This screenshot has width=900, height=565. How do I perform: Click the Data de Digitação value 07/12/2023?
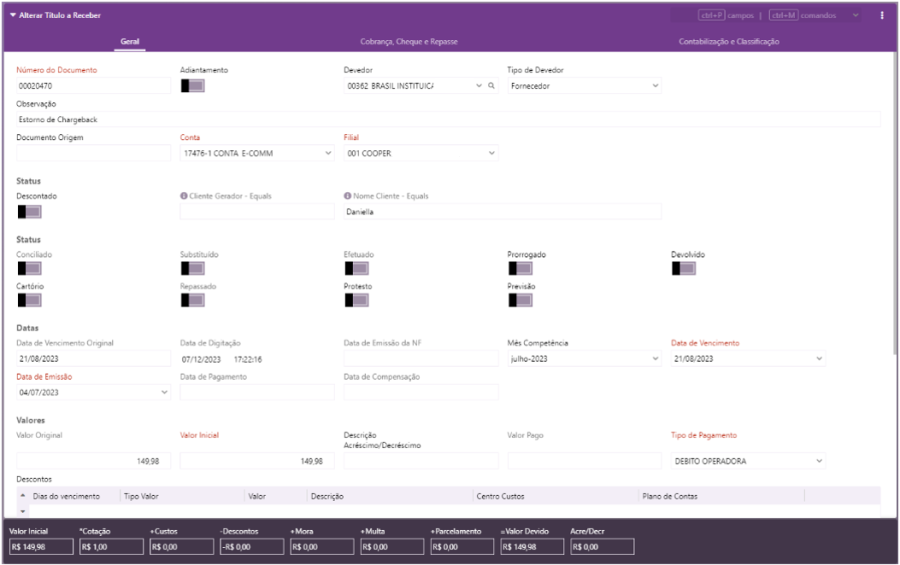point(201,359)
